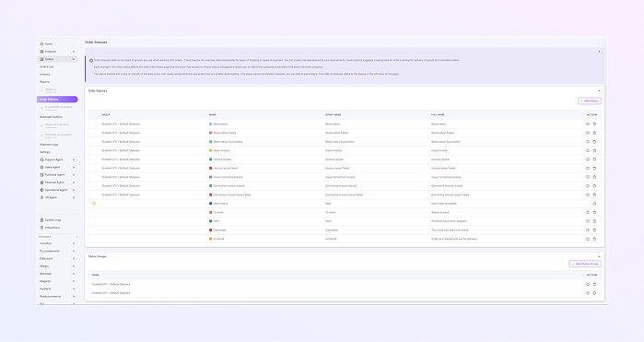Click 'Ready to send' full name cell

tap(440, 213)
